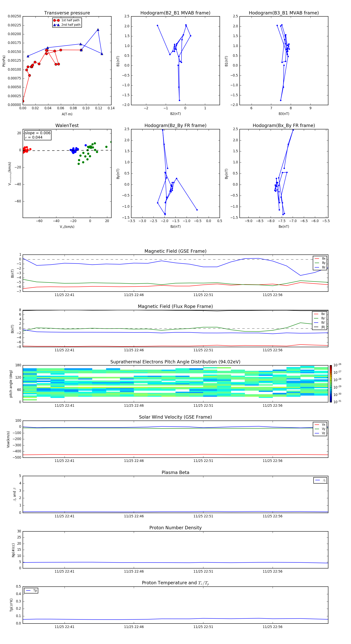The height and width of the screenshot is (644, 351).
Task: Click the 'Vsw(km/s)' y-axis label
Action: 8,439
